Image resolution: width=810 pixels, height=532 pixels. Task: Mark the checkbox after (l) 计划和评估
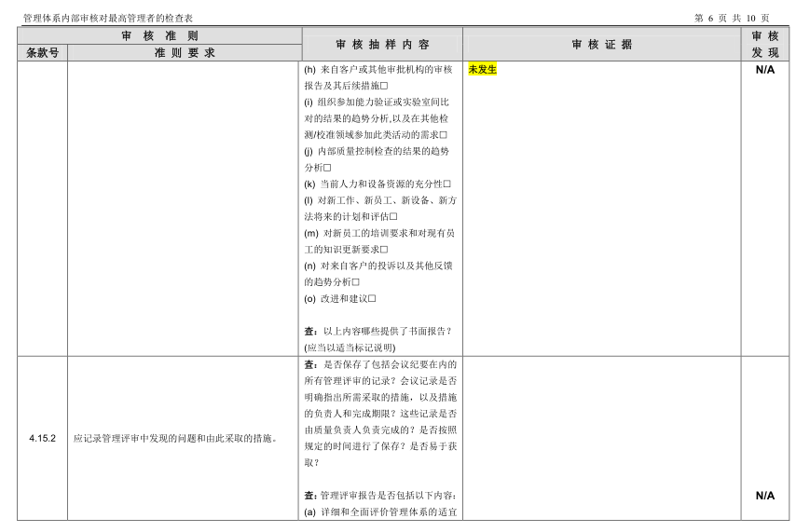(393, 216)
